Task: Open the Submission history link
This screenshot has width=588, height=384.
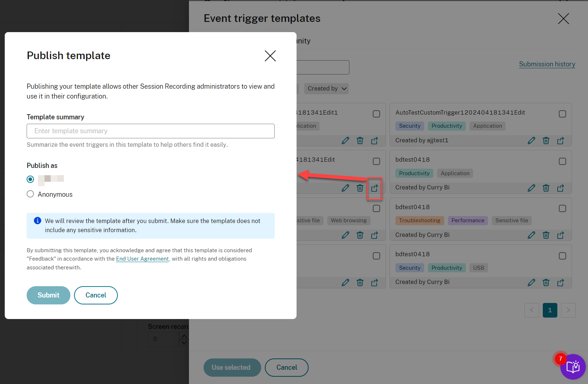Action: coord(547,64)
